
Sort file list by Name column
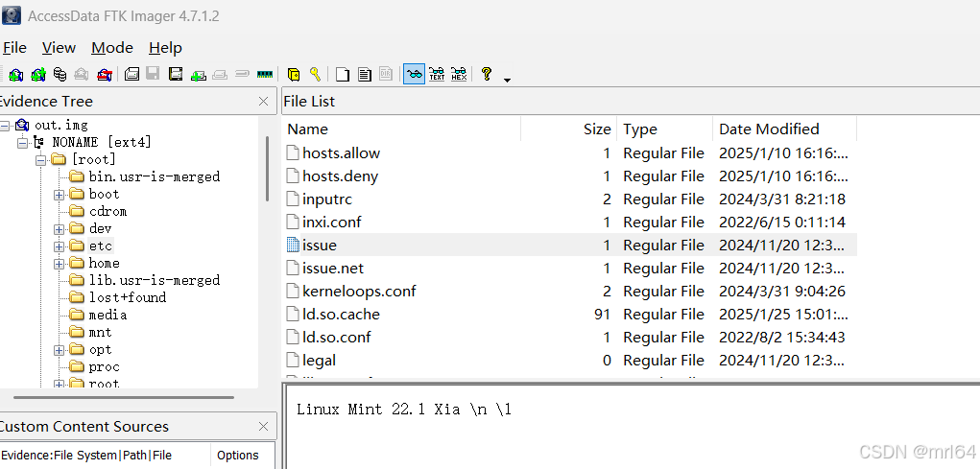(402, 129)
